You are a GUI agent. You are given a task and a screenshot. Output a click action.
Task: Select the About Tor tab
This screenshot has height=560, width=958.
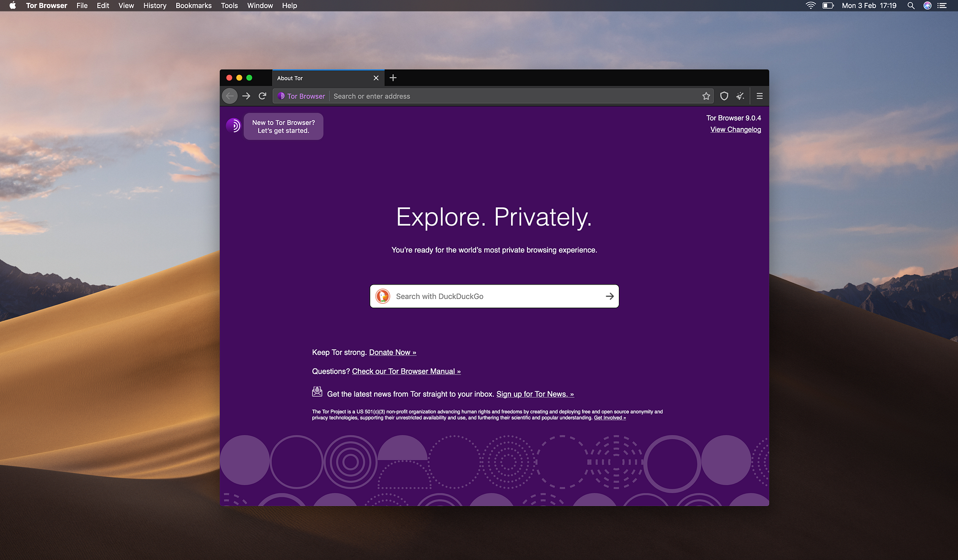coord(328,78)
